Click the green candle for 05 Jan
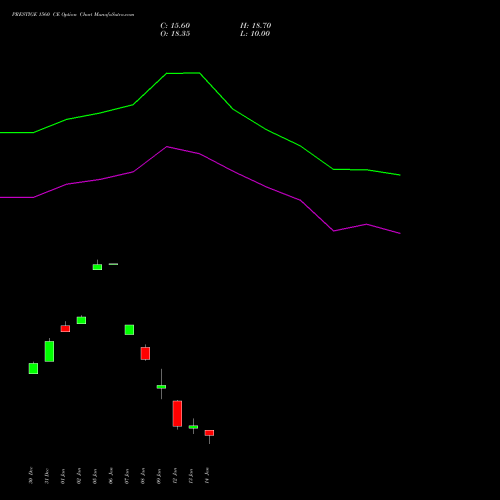The height and width of the screenshot is (500, 500). (97, 267)
